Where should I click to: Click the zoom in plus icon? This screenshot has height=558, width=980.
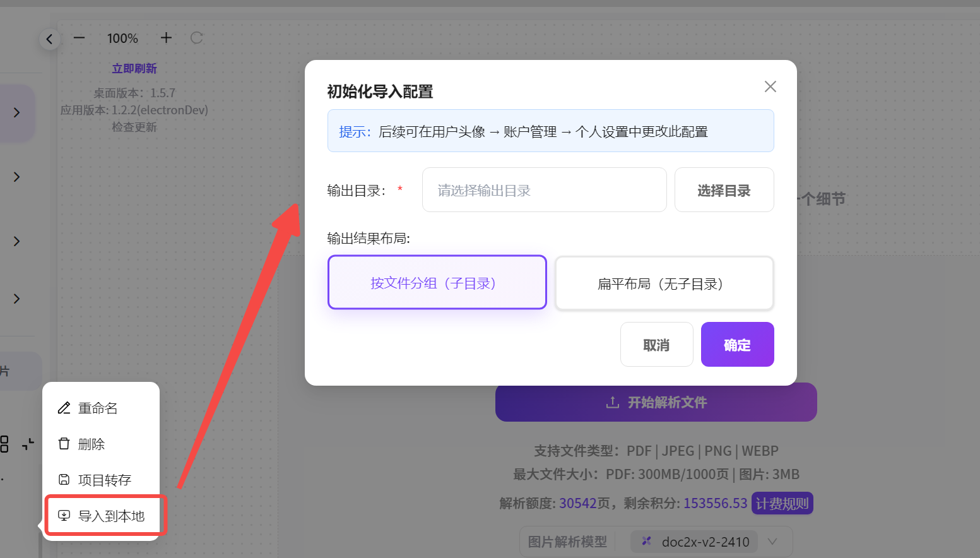165,38
